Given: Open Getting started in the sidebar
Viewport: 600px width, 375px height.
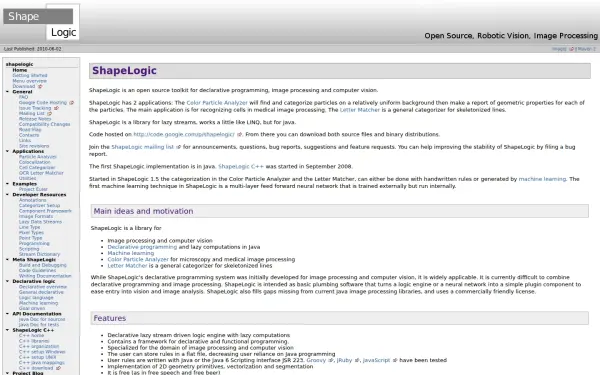Looking at the screenshot, I should pos(30,75).
